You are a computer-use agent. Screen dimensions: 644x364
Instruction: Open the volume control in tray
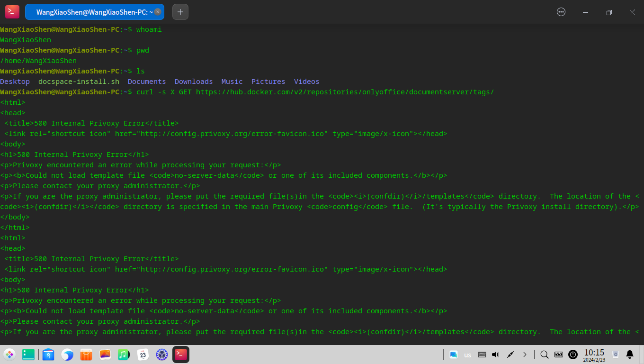pos(496,355)
